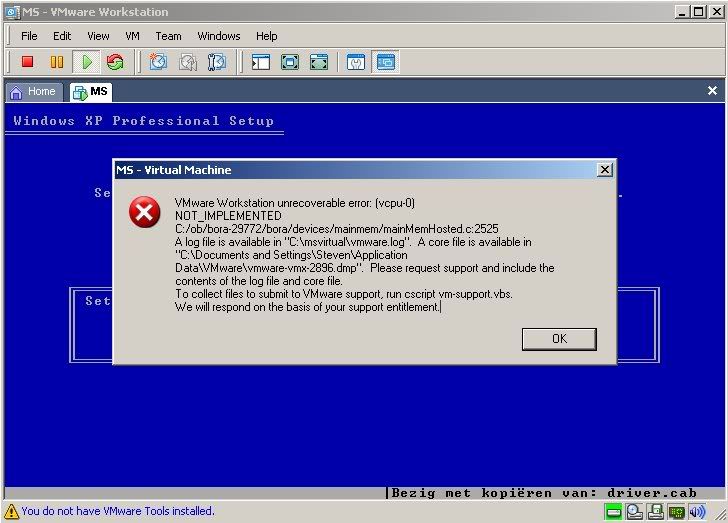Click the Windows XP Professional Setup heading
The height and width of the screenshot is (523, 728).
143,121
